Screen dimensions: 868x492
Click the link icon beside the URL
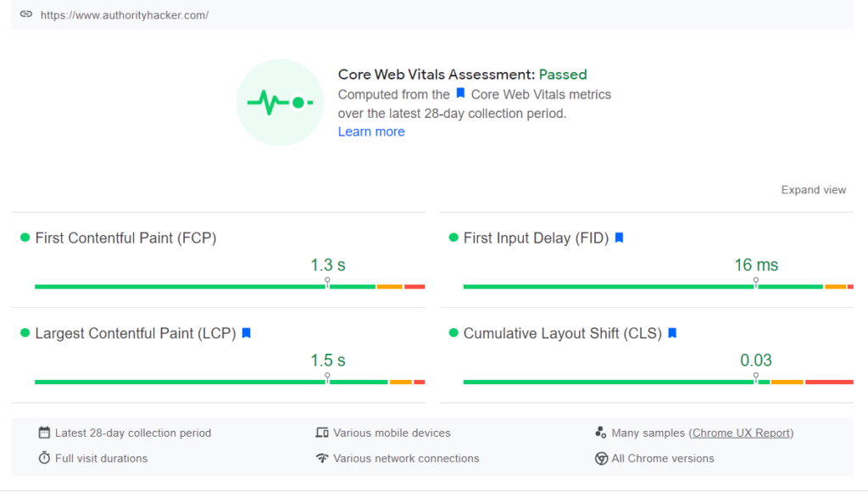coord(26,15)
